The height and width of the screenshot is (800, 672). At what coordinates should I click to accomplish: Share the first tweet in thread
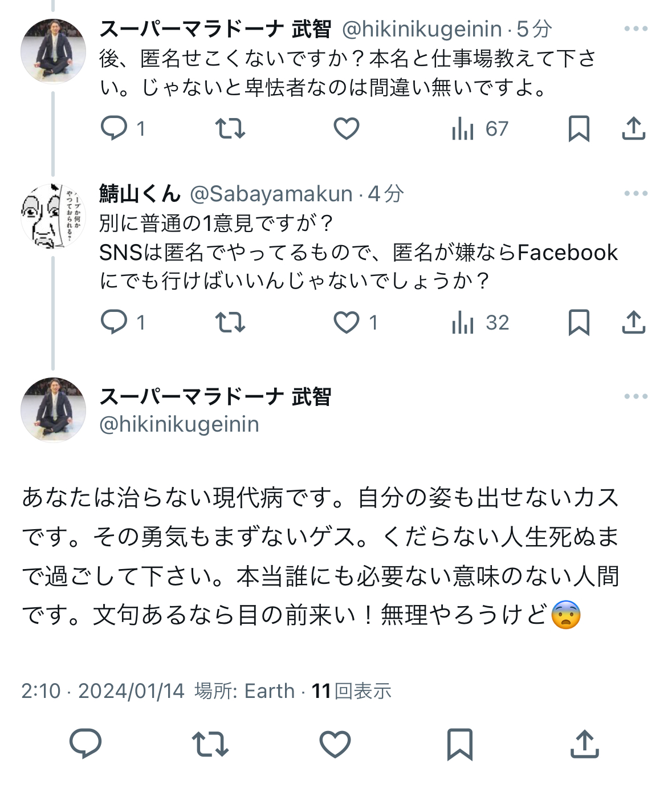633,128
